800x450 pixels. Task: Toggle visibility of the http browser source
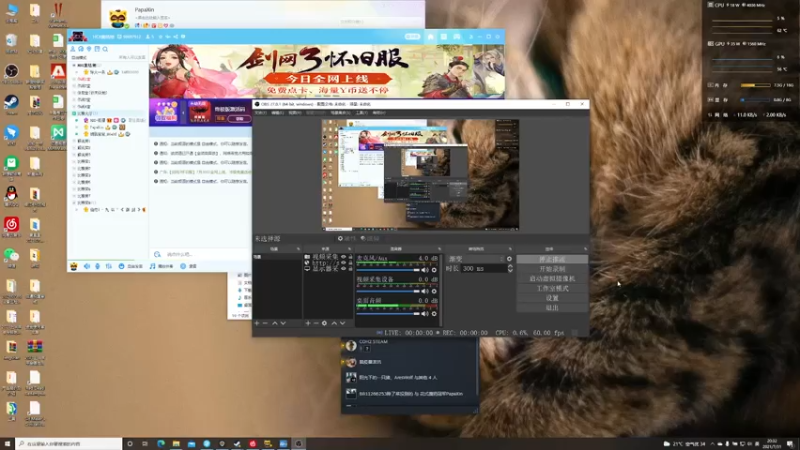(343, 263)
